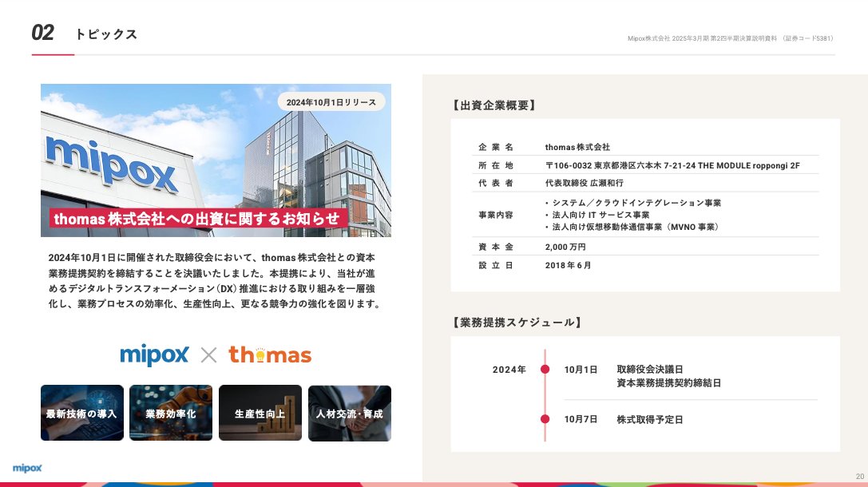Click the timeline dot for 10月7日

pyautogui.click(x=545, y=419)
